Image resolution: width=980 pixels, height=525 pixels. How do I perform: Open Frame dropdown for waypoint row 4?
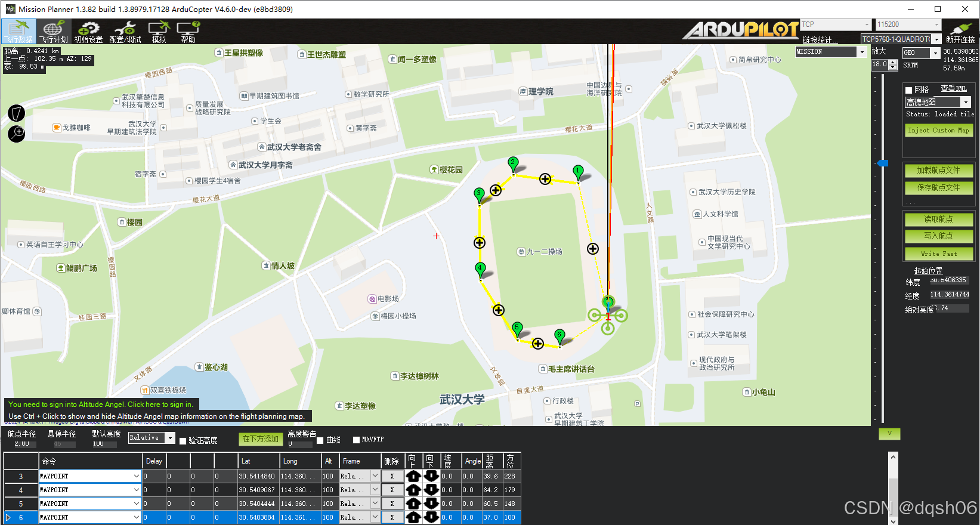click(360, 490)
